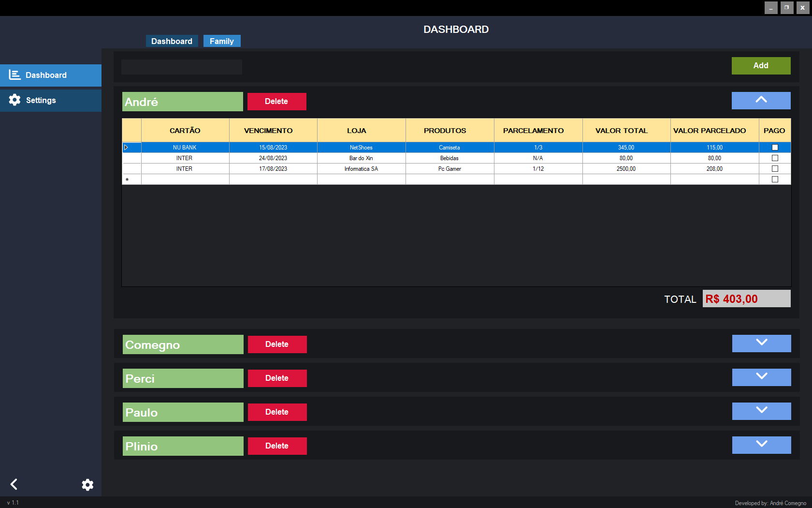812x508 pixels.
Task: Expand the Paulo panel
Action: tap(762, 411)
